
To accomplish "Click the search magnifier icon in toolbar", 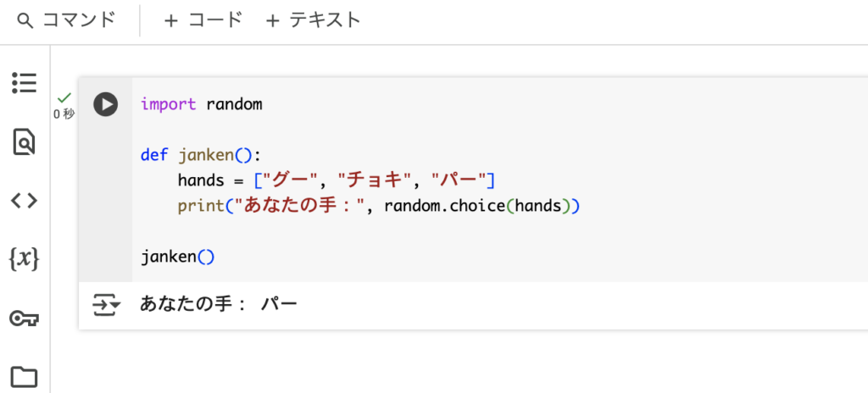I will tap(25, 21).
